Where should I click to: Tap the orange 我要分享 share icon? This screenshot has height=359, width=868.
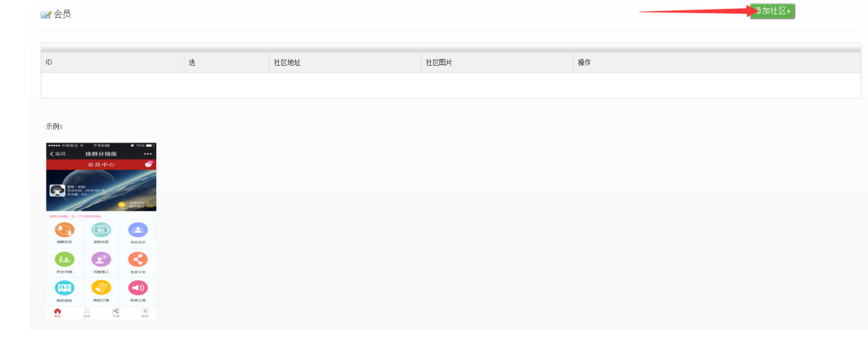(x=138, y=259)
